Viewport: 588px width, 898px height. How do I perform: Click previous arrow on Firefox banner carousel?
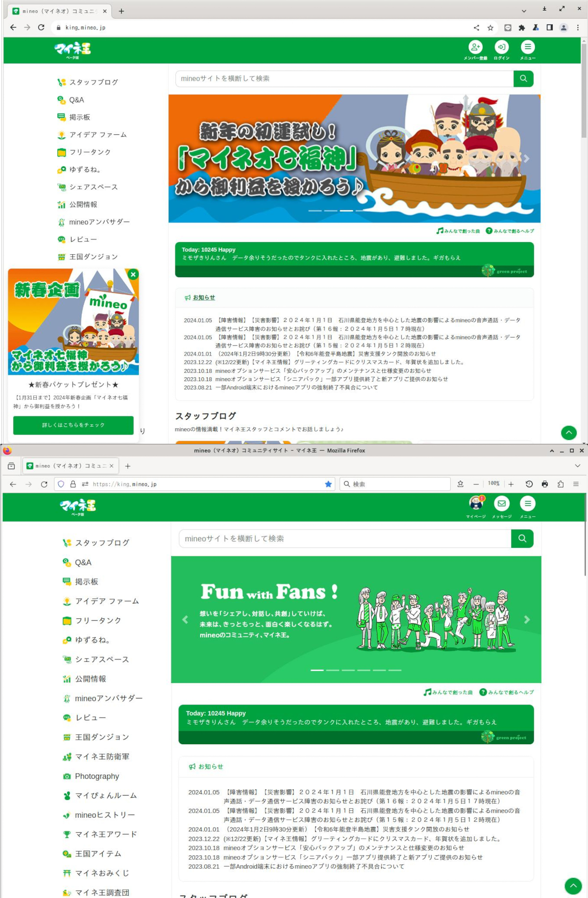[x=185, y=620]
